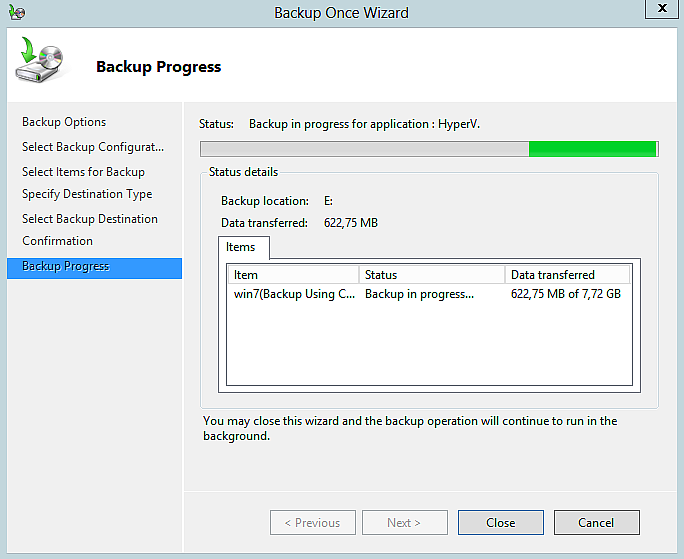Click the 'Backup in progress...' status cell
This screenshot has height=559, width=684.
pos(419,294)
